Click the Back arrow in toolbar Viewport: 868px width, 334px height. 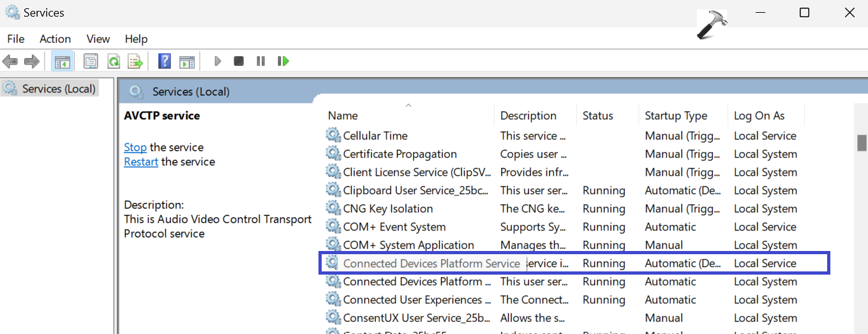(10, 61)
